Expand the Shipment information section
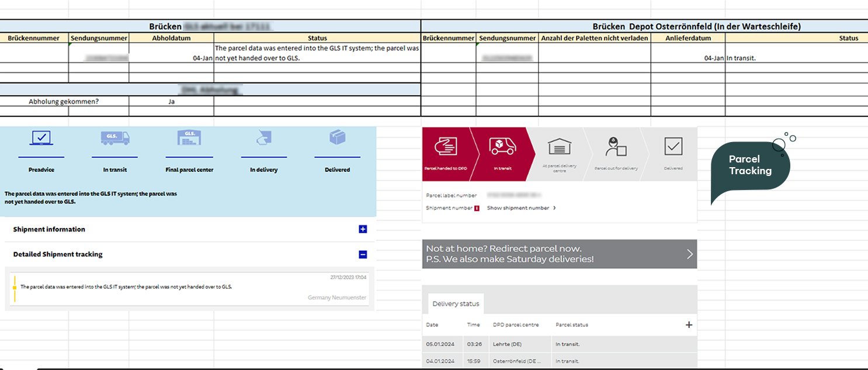The height and width of the screenshot is (370, 868). [x=363, y=229]
